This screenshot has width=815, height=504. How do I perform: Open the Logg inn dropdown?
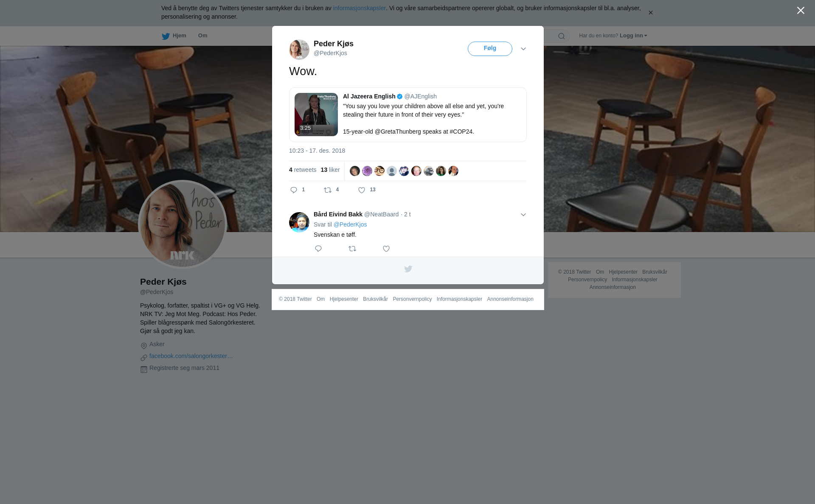tap(633, 36)
